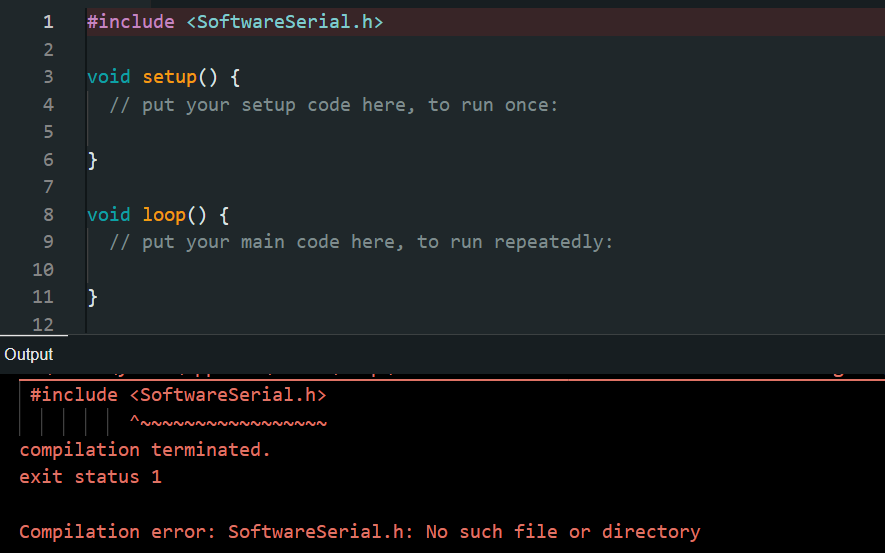Click 'compilation terminated.' in the output

pos(145,450)
